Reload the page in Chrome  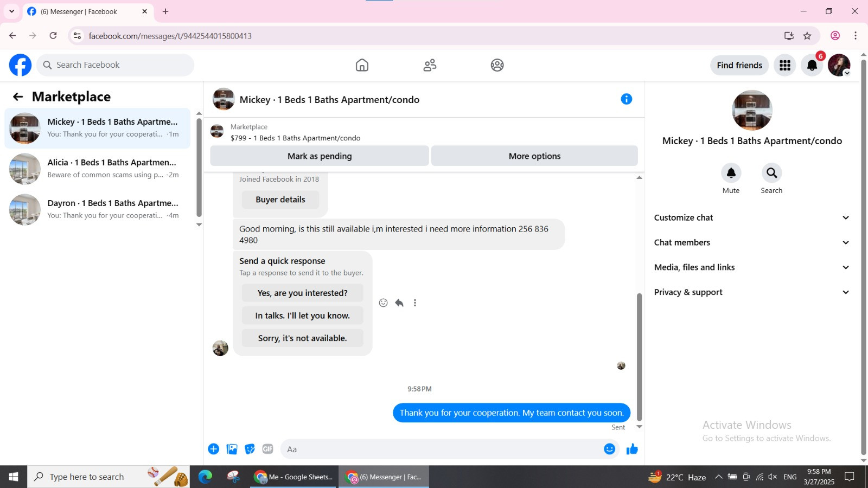coord(53,36)
